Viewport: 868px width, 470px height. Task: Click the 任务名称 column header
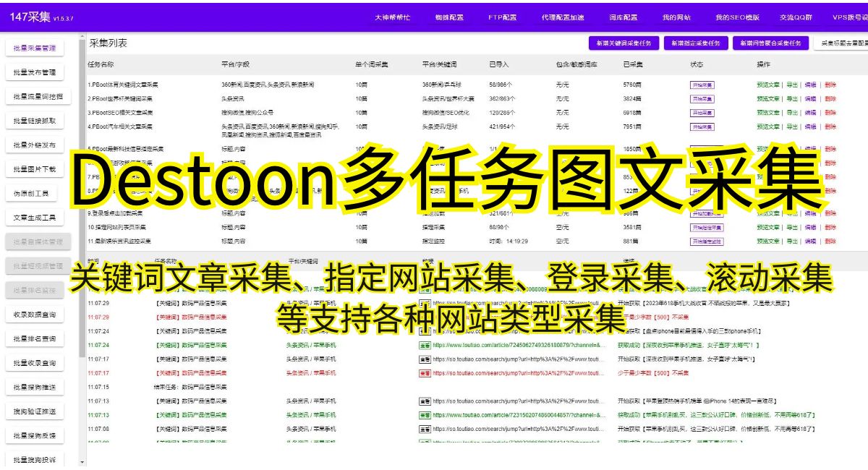click(101, 64)
